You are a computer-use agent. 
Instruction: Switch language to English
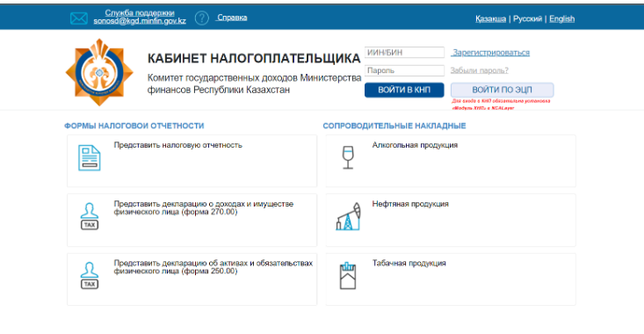(562, 19)
